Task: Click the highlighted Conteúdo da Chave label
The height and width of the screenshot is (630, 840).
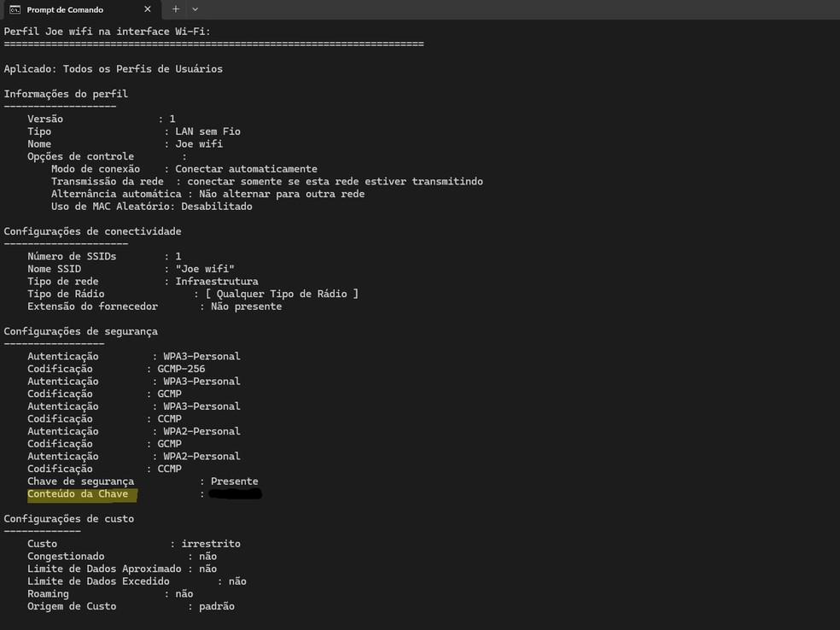Action: (78, 494)
